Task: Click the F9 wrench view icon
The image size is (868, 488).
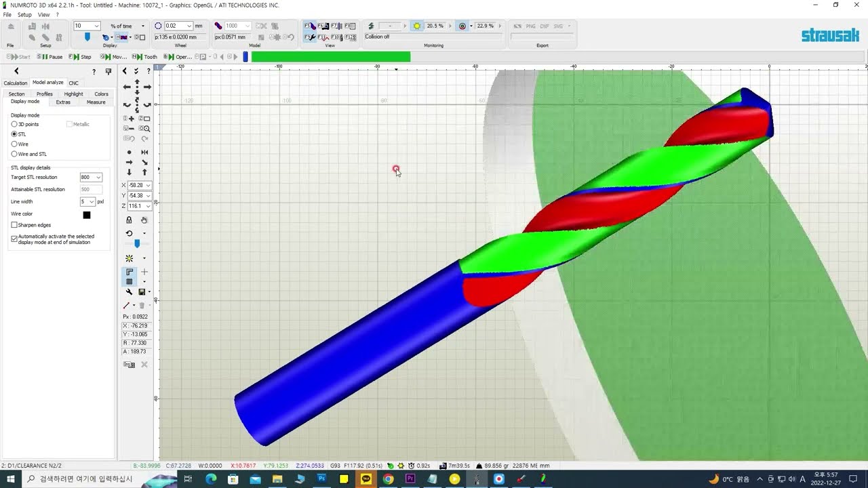Action: tap(310, 37)
